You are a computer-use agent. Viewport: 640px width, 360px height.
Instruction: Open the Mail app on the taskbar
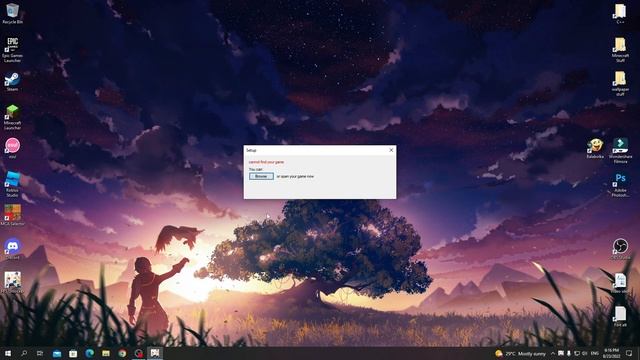tap(57, 353)
